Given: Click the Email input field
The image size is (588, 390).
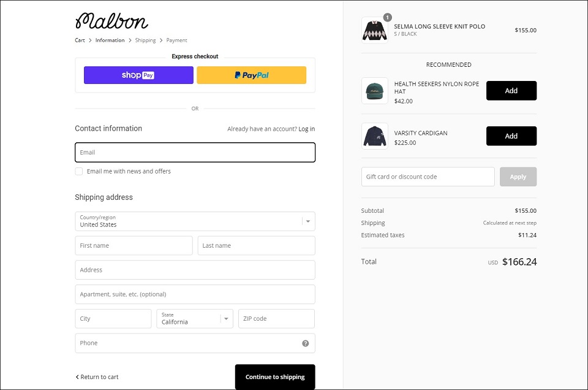Looking at the screenshot, I should pyautogui.click(x=195, y=153).
